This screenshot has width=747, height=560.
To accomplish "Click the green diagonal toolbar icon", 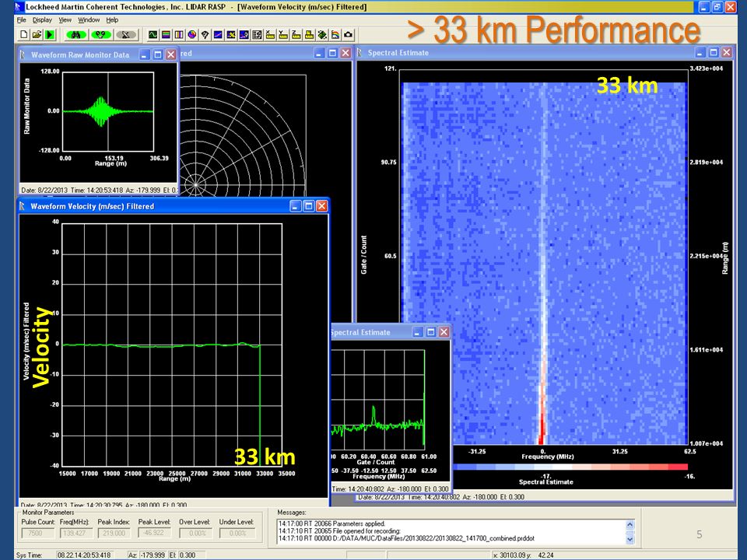I will point(322,35).
